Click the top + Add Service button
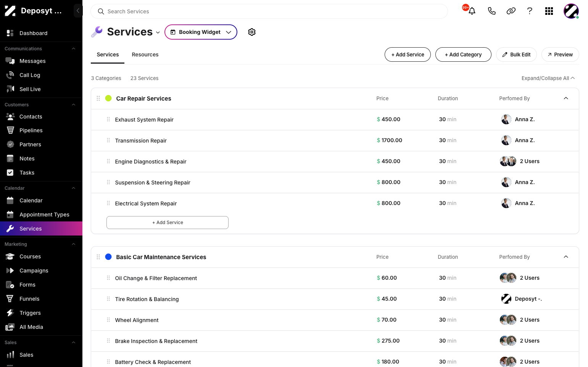588x367 pixels. 408,54
